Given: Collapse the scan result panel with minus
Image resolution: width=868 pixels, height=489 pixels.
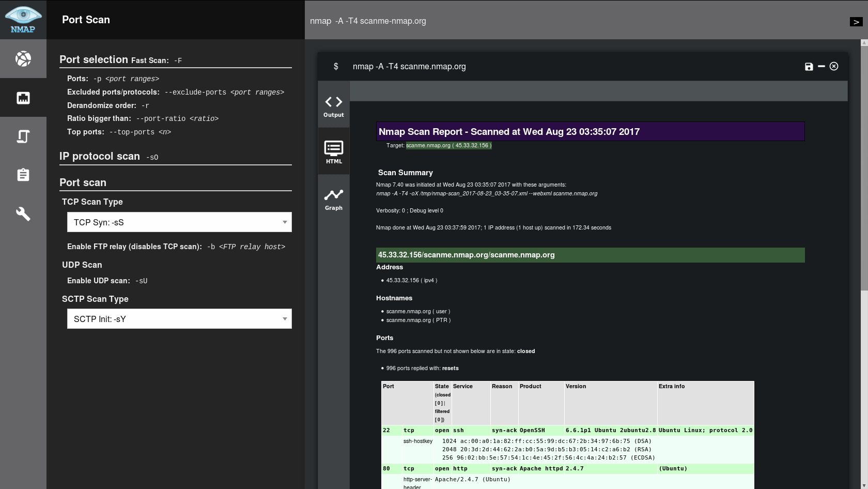Looking at the screenshot, I should pyautogui.click(x=821, y=67).
